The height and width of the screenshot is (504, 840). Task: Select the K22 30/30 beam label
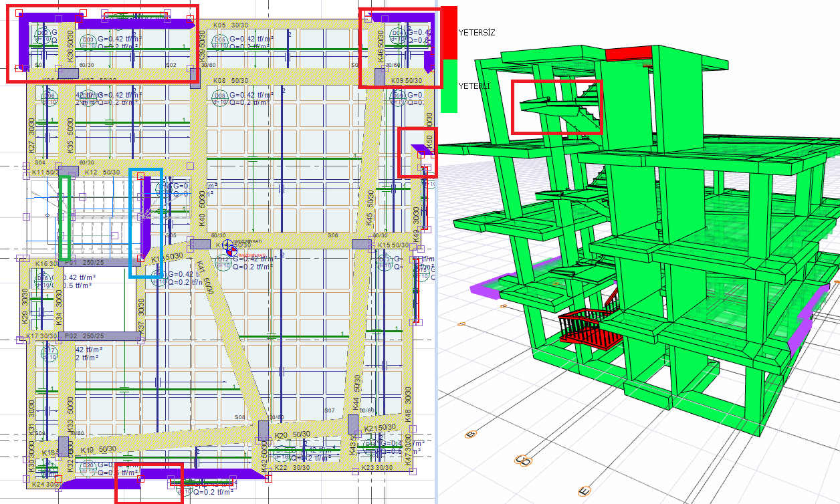click(292, 468)
